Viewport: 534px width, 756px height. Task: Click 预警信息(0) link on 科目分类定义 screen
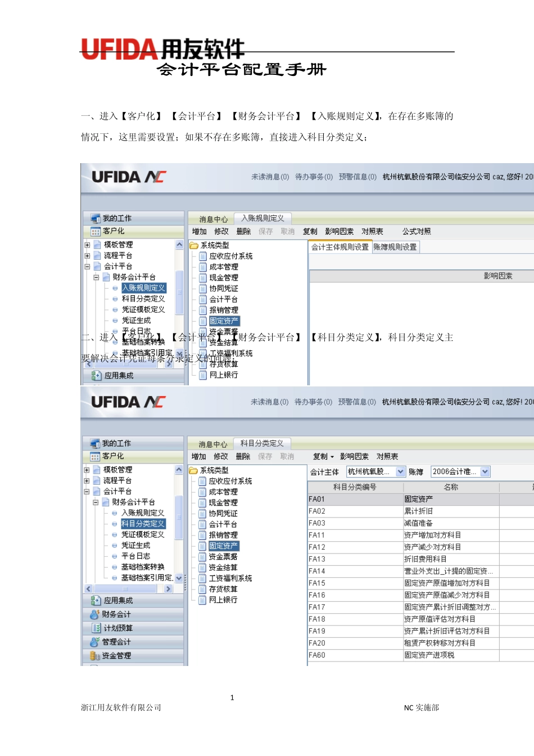pos(357,402)
